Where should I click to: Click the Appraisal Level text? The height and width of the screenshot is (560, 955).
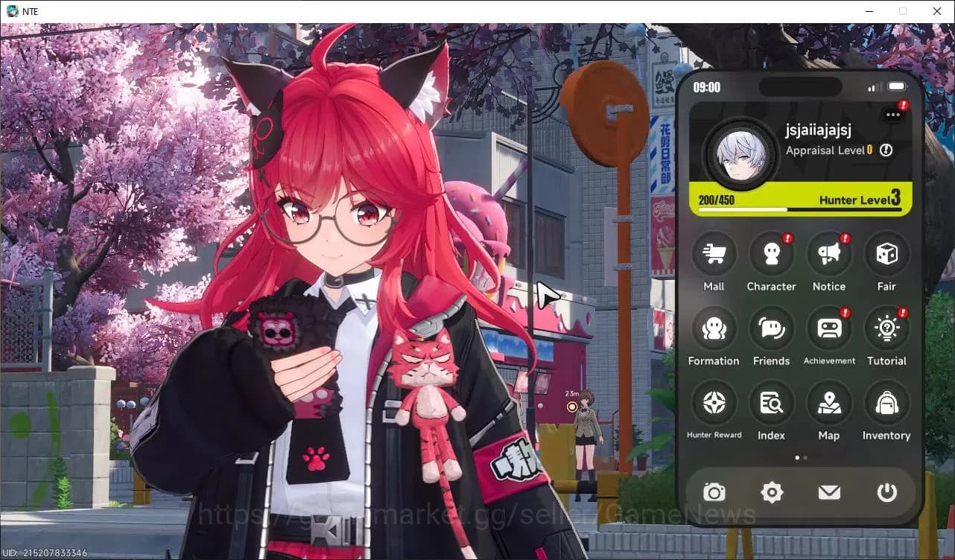(x=825, y=150)
